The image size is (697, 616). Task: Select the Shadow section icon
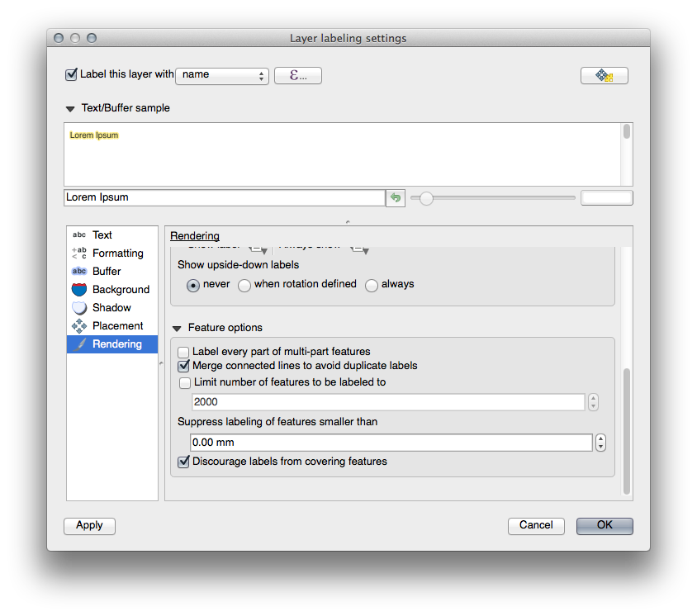pos(79,308)
